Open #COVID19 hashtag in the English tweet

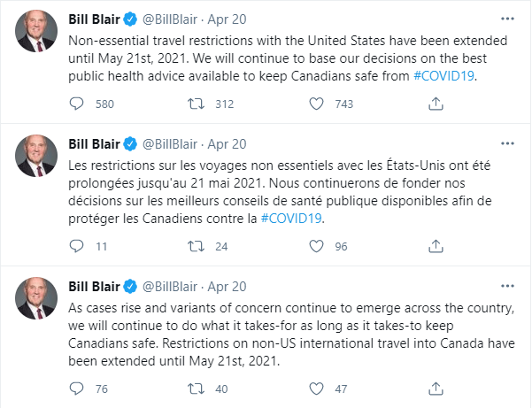click(443, 76)
